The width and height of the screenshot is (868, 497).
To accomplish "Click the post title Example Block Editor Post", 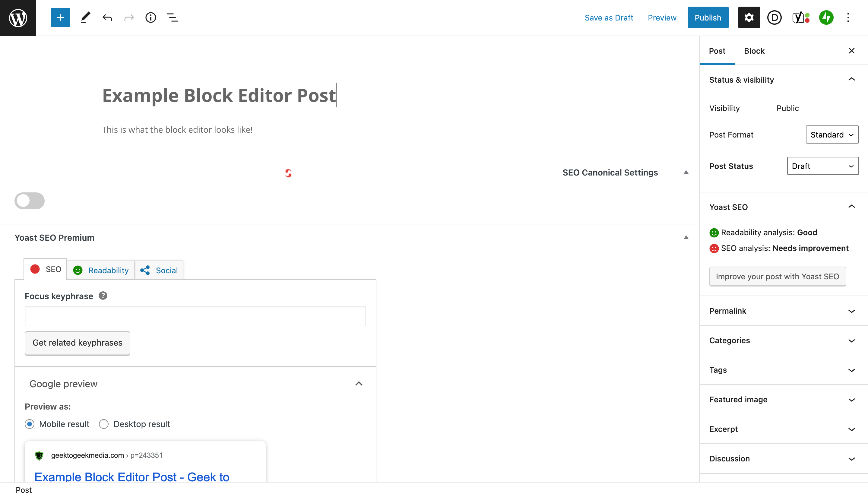I will 219,95.
